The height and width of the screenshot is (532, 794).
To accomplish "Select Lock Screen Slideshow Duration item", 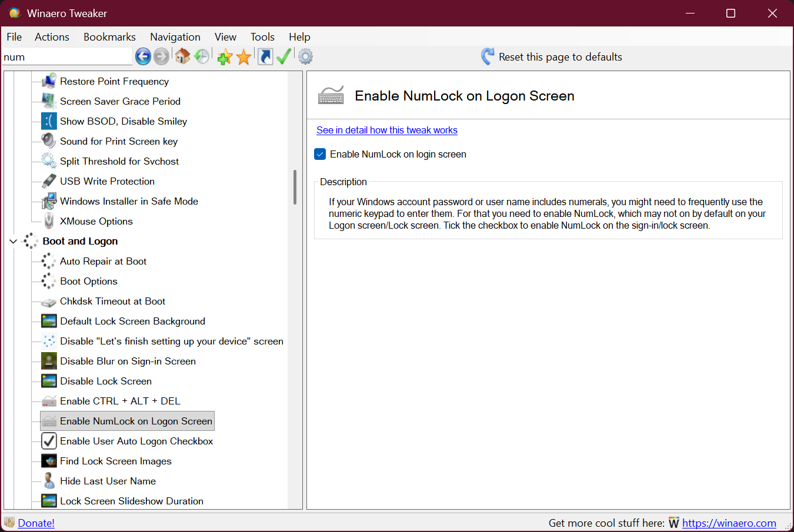I will [132, 501].
